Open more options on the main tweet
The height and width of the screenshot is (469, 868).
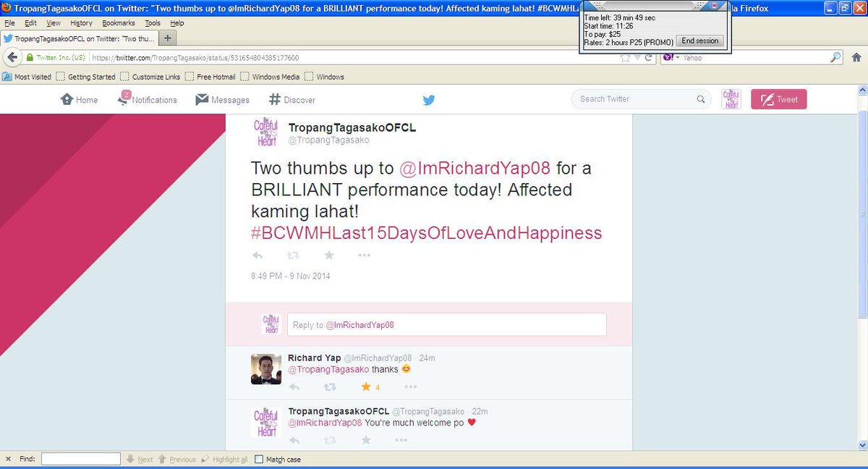pyautogui.click(x=365, y=255)
